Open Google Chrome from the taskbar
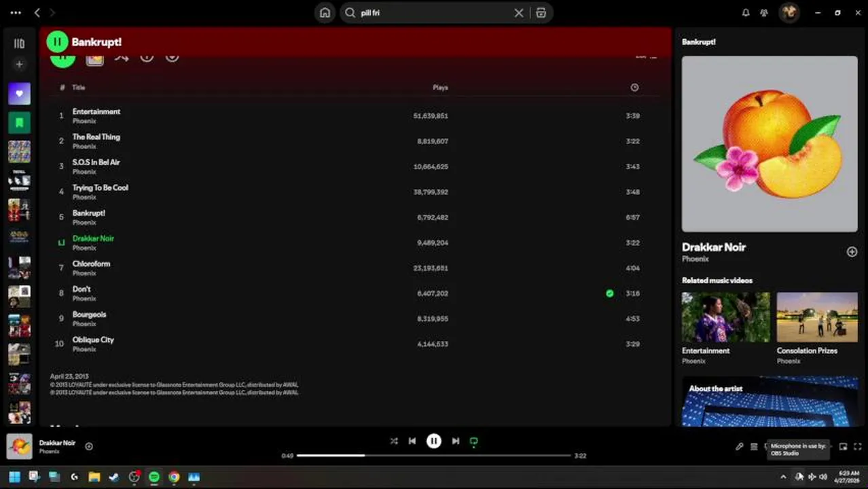 click(174, 477)
